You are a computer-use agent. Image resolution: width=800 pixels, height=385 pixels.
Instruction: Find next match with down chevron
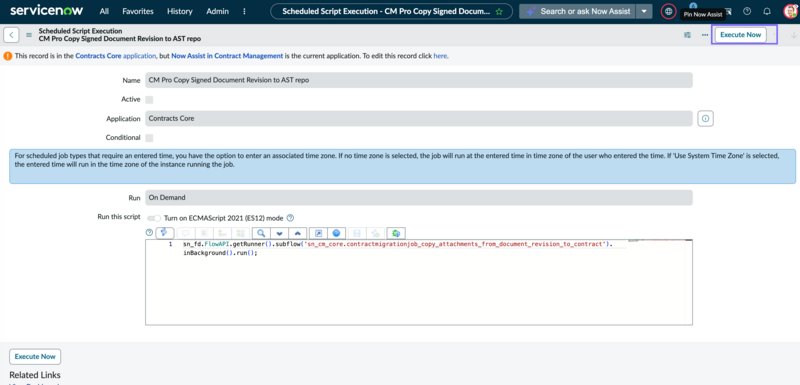(279, 233)
